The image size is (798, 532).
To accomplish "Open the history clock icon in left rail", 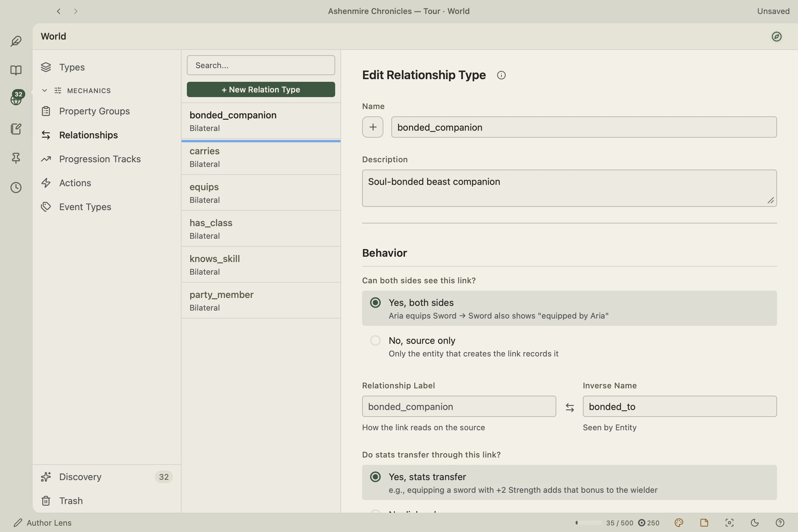I will 16,188.
